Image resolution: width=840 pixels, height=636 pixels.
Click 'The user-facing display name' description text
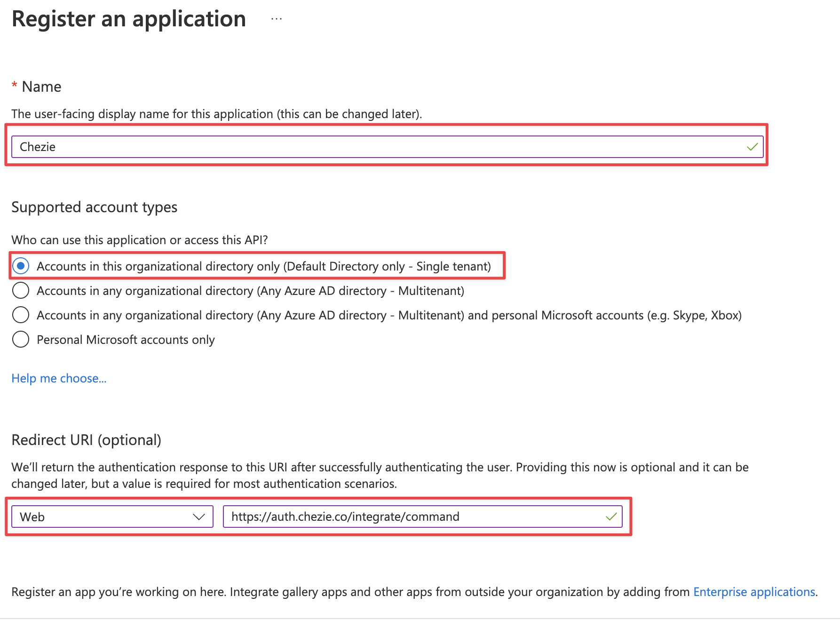point(217,114)
